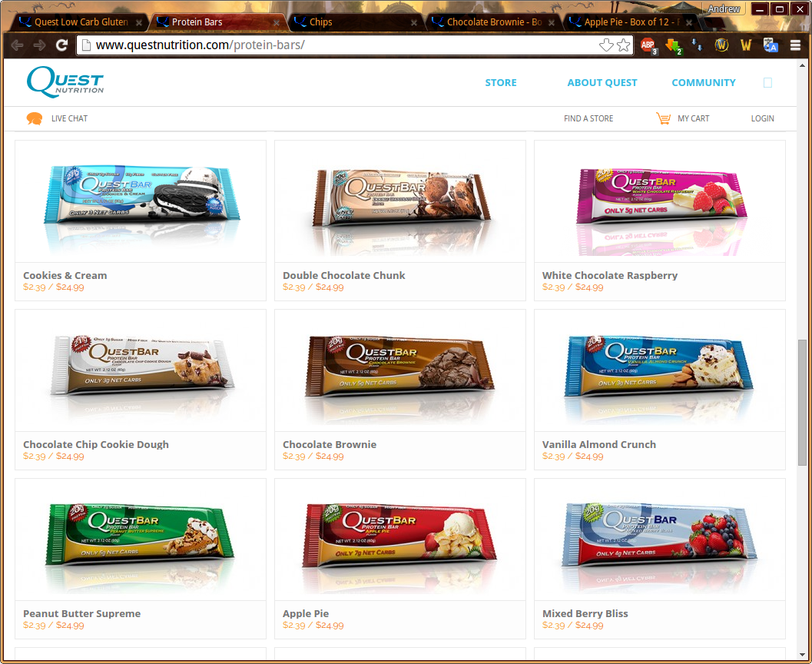Open the Adblock Plus extension icon
The width and height of the screenshot is (812, 664).
(x=648, y=45)
